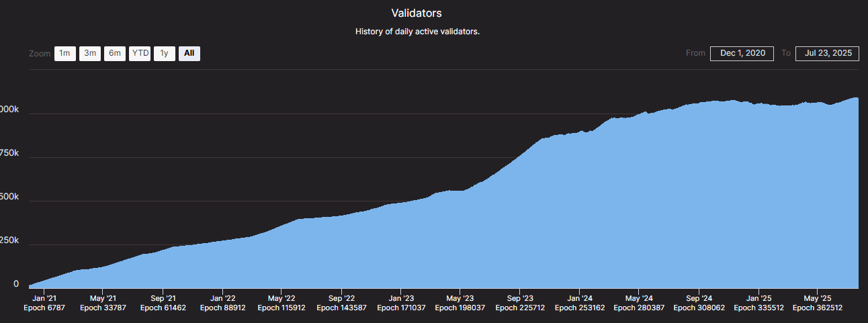Click the Jan '21 Epoch 6787 axis label

click(44, 303)
